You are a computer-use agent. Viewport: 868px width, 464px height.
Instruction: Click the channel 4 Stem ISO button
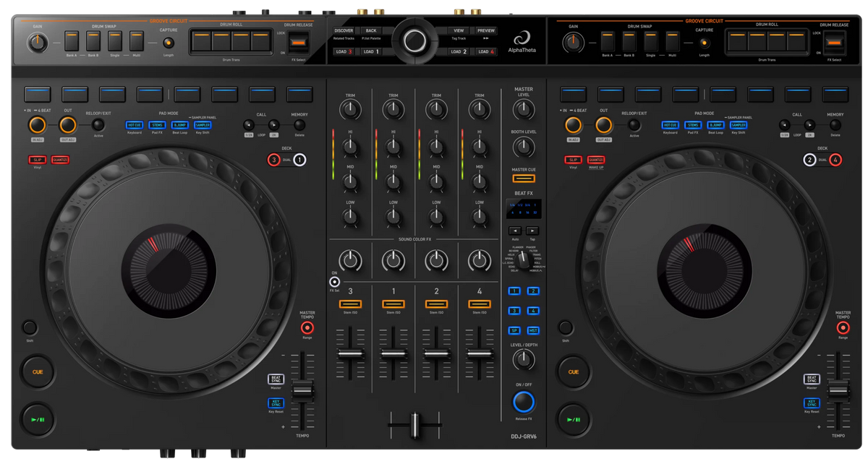pyautogui.click(x=480, y=304)
